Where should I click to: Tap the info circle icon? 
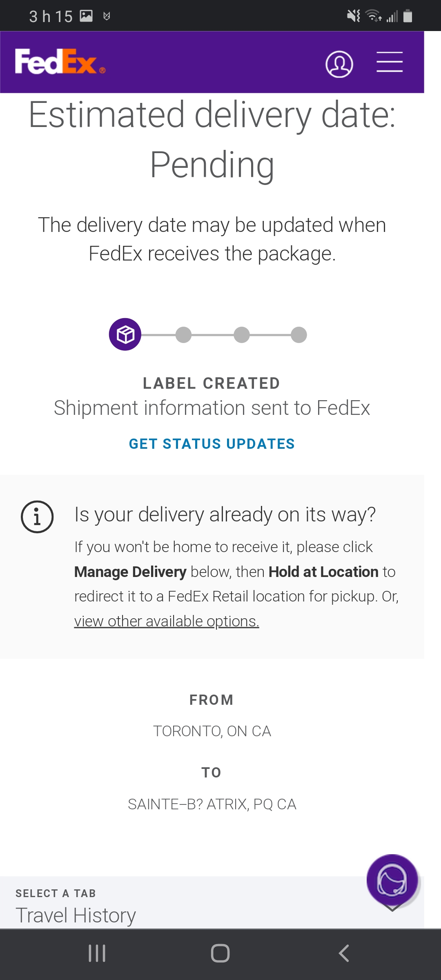[x=37, y=517]
